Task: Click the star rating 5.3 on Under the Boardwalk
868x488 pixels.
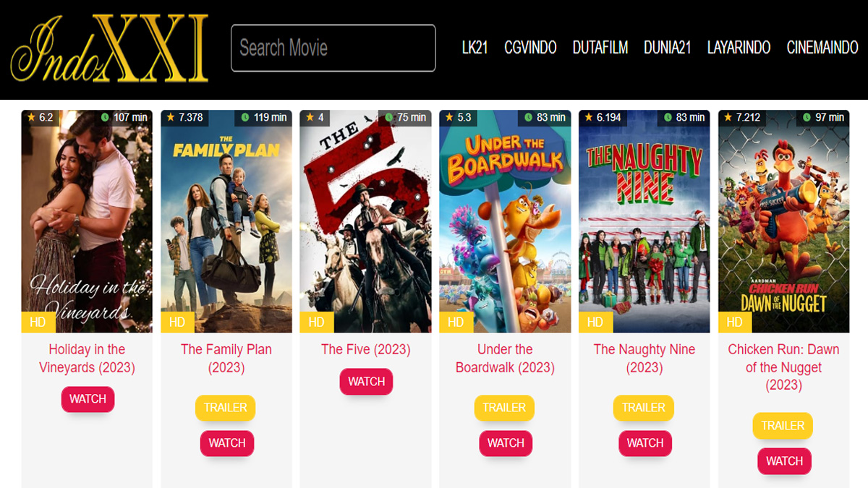Action: click(459, 117)
